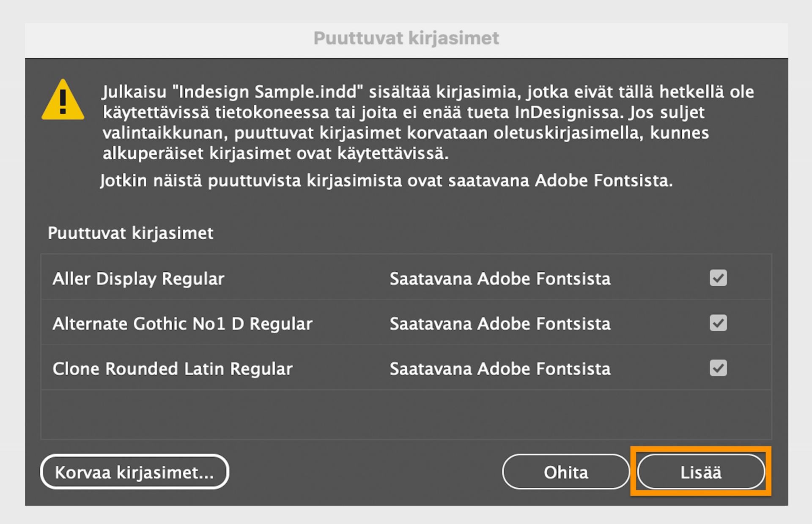Click the Puuttuvat kirjasimet dialog title

[x=406, y=38]
